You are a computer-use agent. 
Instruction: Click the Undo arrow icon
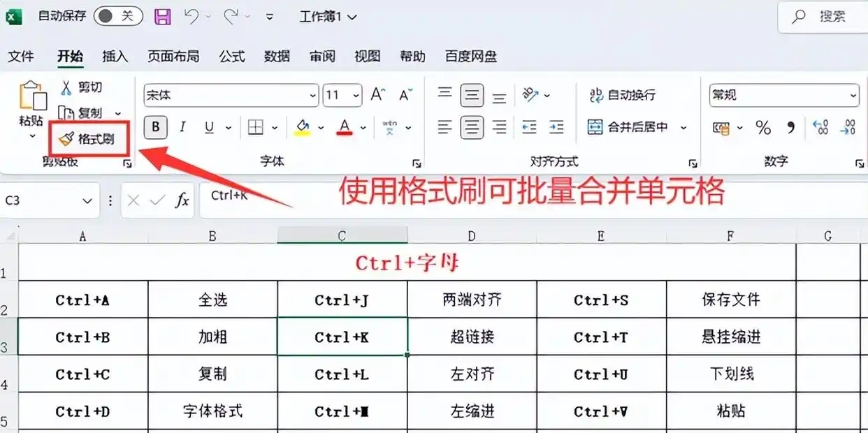point(191,17)
